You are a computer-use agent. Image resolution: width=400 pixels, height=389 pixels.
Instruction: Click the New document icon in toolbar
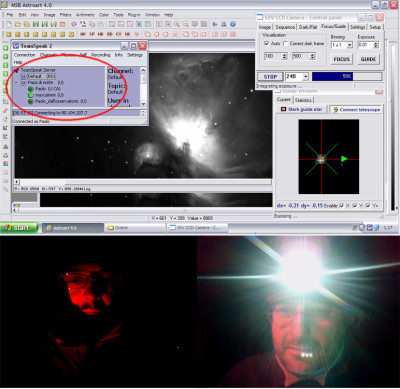point(9,24)
